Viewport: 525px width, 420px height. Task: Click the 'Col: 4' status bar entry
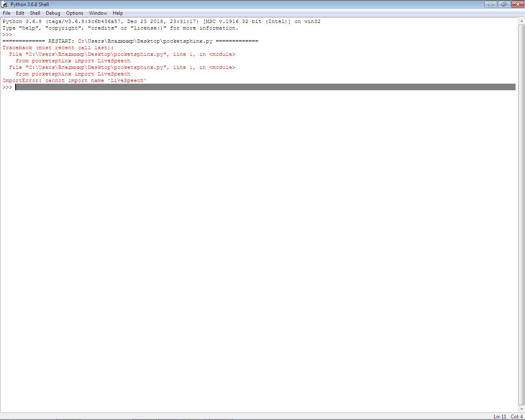coord(517,416)
